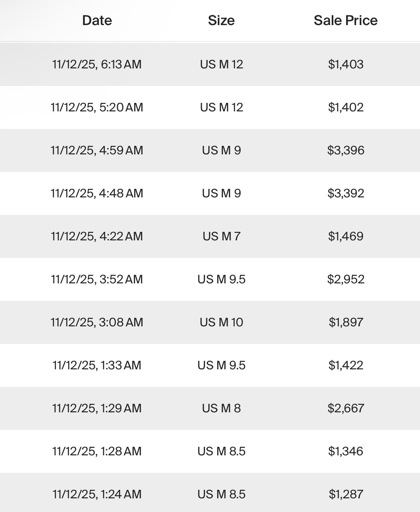Click the Date column header
Viewport: 420px width, 512px height.
tap(97, 21)
